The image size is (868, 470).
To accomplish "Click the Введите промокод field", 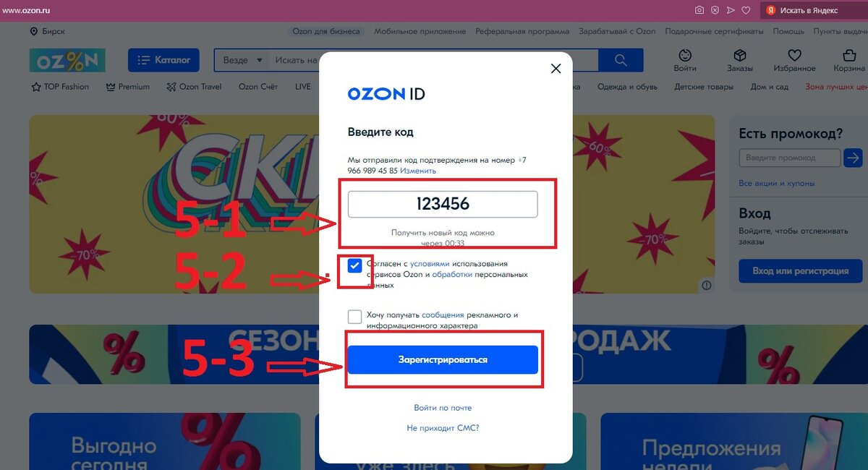I will [790, 158].
